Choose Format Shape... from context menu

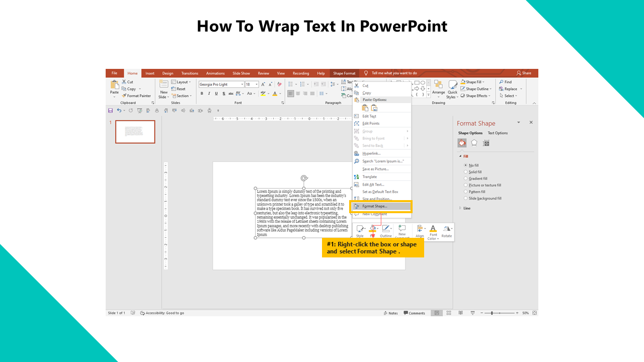381,206
